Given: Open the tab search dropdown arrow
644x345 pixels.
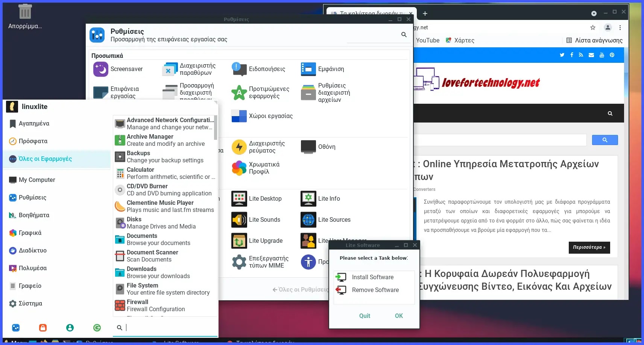Looking at the screenshot, I should (x=594, y=14).
